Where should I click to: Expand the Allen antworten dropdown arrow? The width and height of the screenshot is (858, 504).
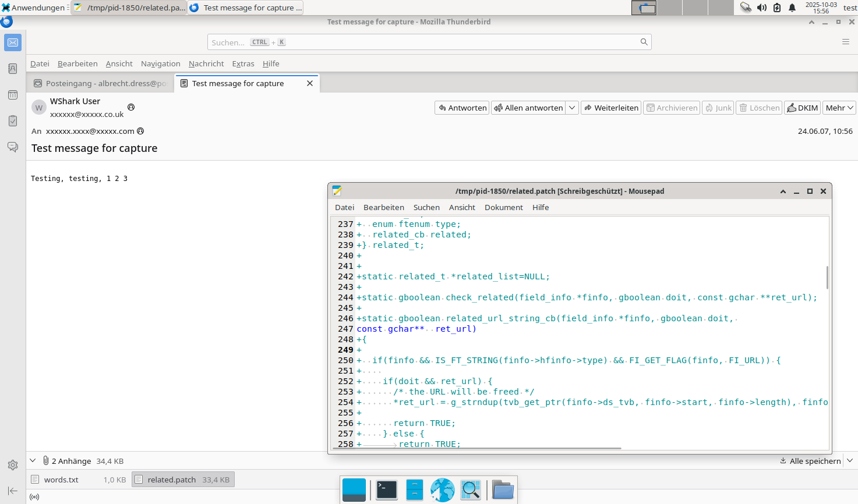[x=572, y=108]
